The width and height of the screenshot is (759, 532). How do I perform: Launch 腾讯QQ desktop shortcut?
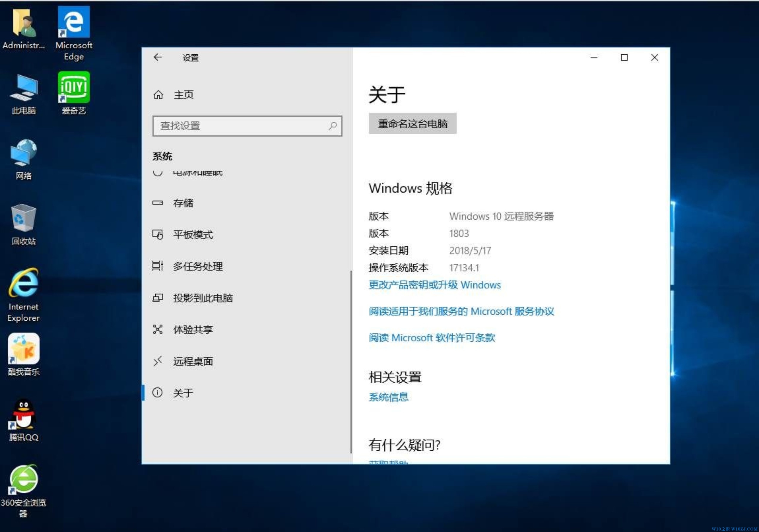pos(23,420)
